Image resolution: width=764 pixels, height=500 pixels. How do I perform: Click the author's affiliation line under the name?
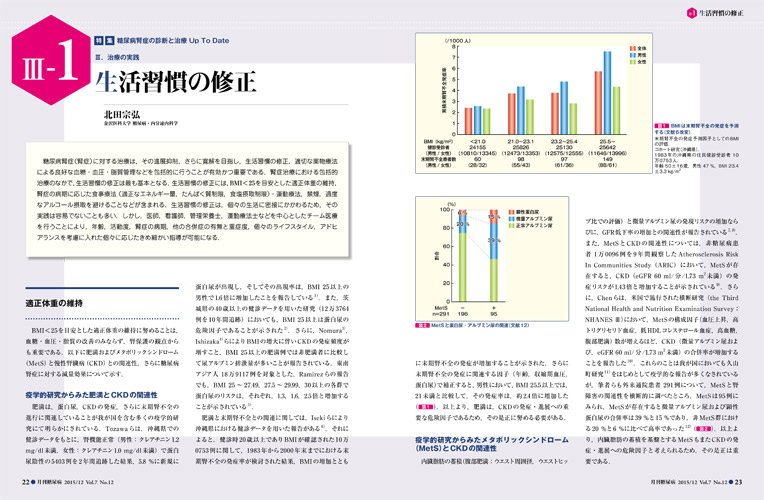coord(141,123)
